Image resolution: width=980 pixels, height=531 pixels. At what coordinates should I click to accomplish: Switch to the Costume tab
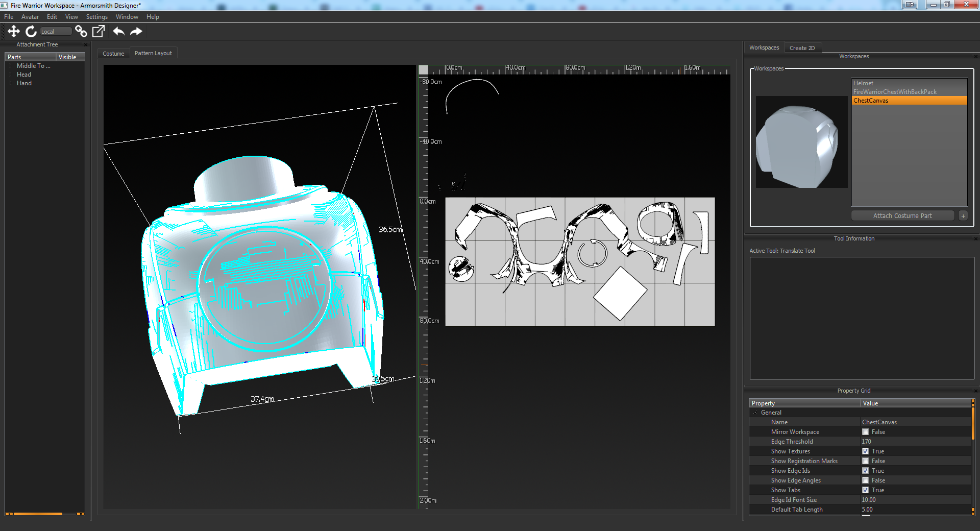click(x=113, y=54)
